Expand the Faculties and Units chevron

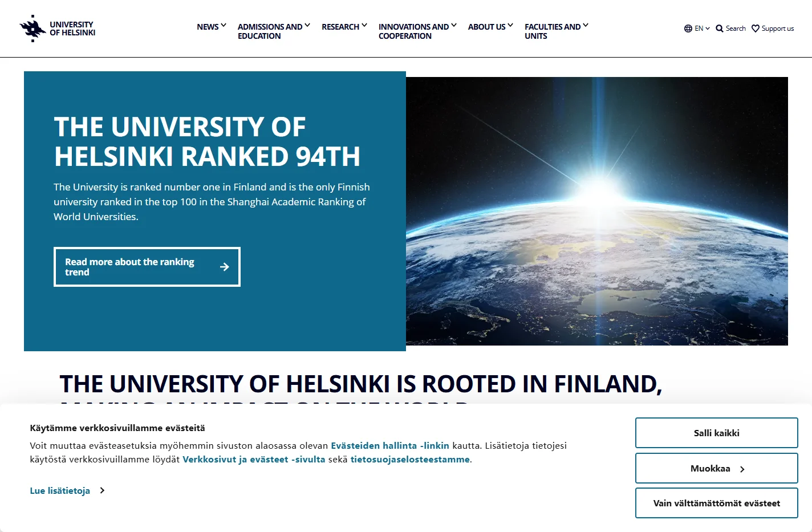click(x=586, y=25)
